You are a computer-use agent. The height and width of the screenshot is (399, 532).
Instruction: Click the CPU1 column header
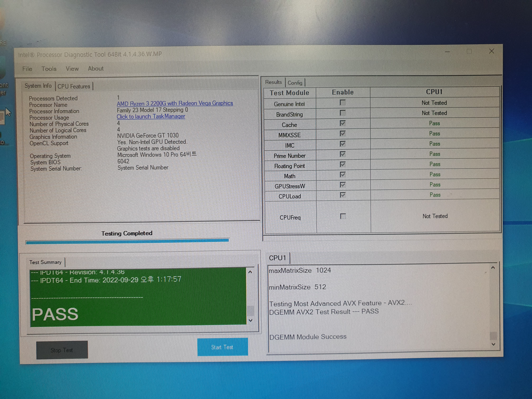[434, 92]
